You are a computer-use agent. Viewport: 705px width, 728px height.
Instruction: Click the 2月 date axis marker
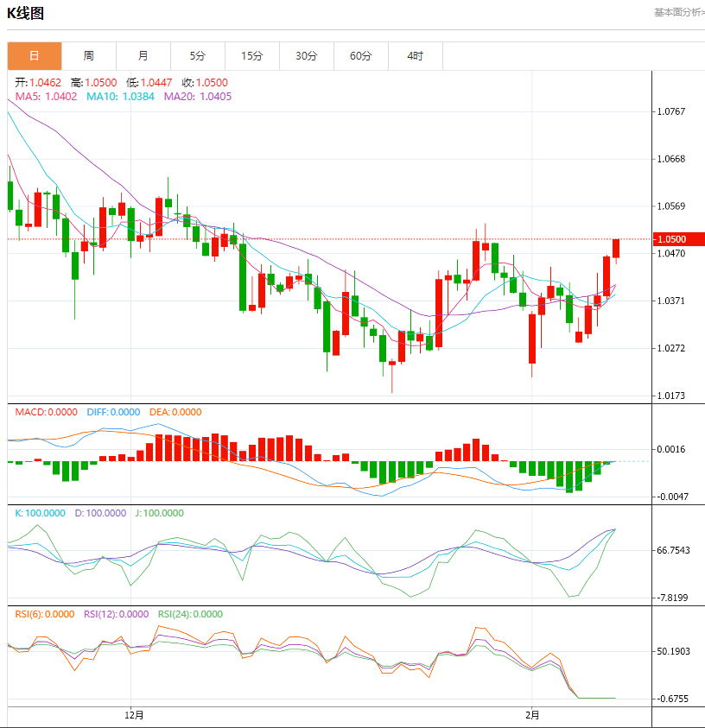[x=532, y=715]
